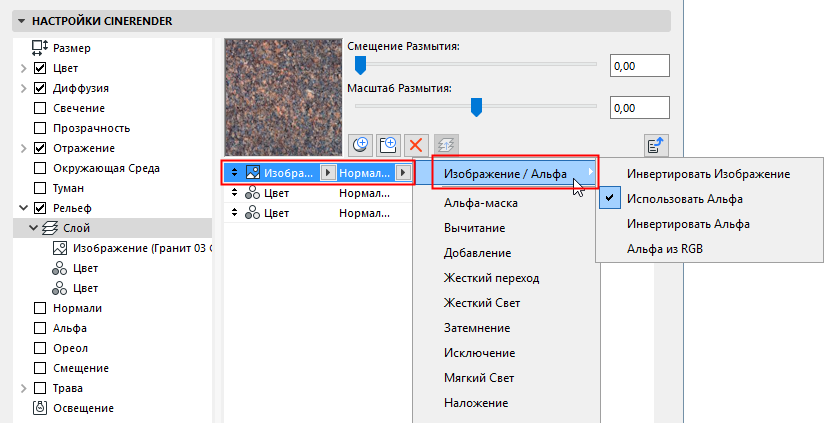This screenshot has height=423, width=824.
Task: Click the Размер dimension icon
Action: pos(40,48)
